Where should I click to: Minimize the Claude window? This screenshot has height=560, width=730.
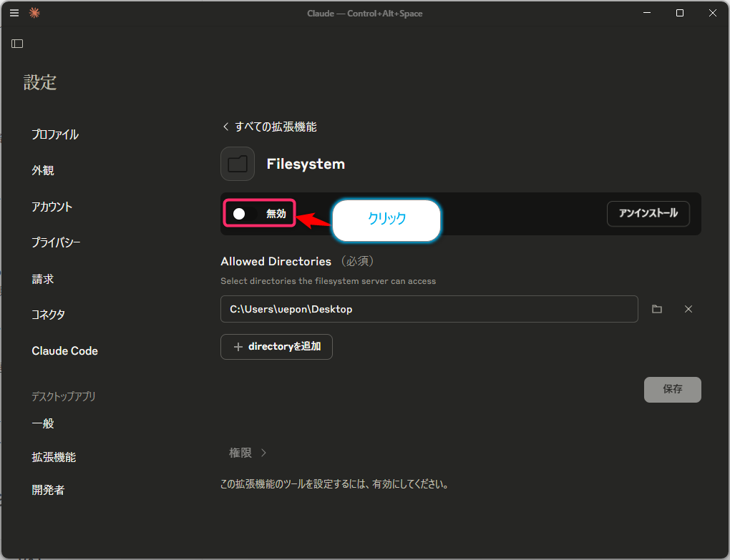coord(647,13)
